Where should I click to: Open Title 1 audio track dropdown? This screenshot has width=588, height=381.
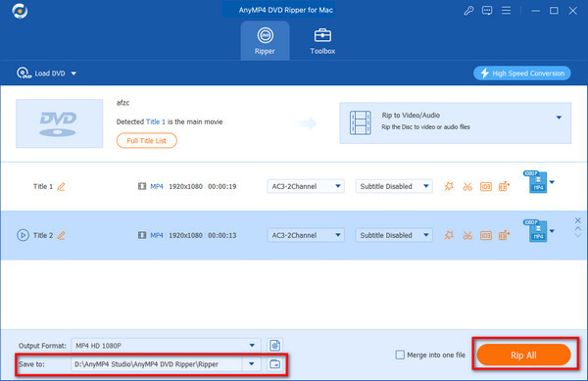[x=306, y=186]
